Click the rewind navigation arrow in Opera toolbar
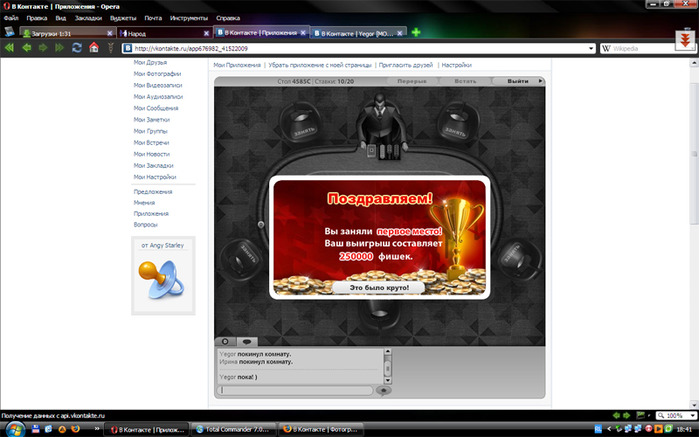Image resolution: width=699 pixels, height=437 pixels. (x=9, y=48)
